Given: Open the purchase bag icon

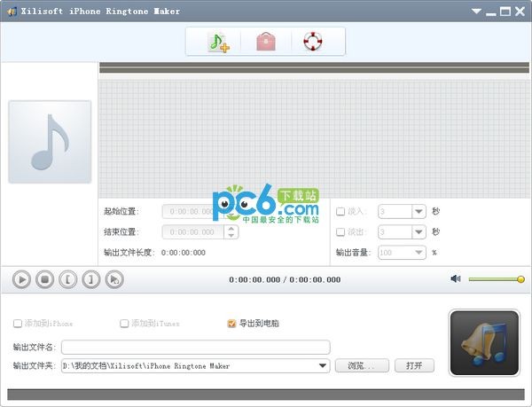Looking at the screenshot, I should [x=266, y=42].
